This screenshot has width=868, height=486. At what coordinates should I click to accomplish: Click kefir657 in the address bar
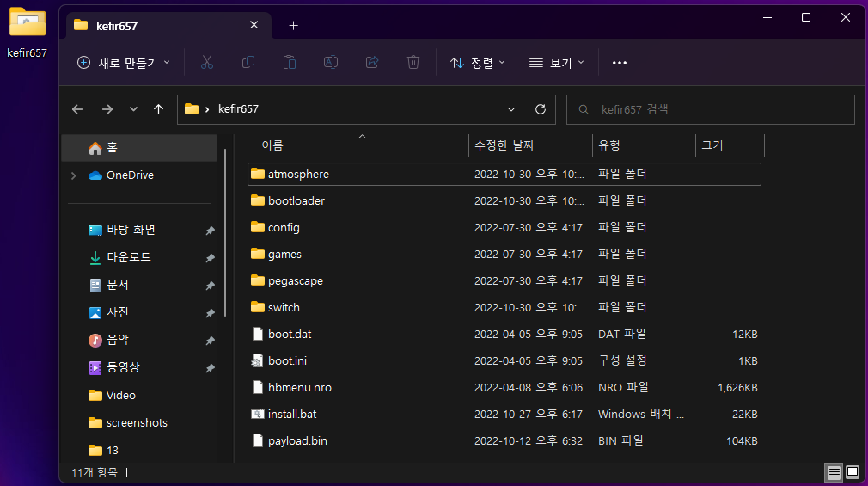[x=238, y=109]
